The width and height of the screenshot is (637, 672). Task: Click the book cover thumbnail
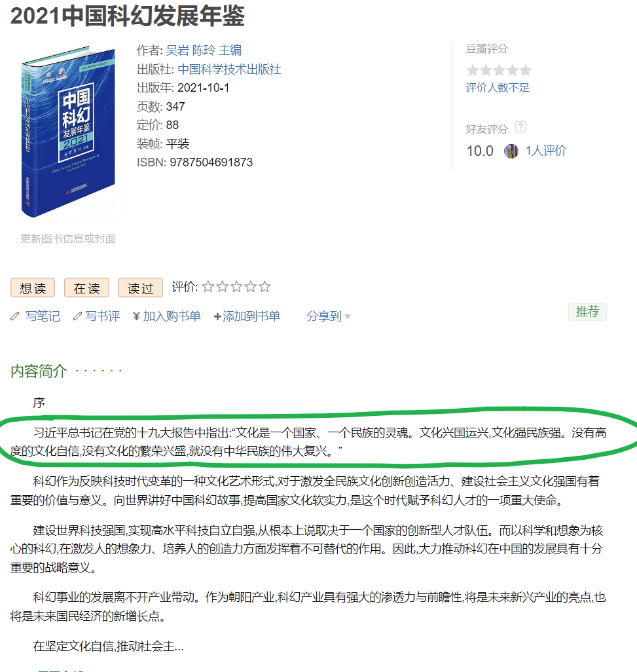coord(69,132)
